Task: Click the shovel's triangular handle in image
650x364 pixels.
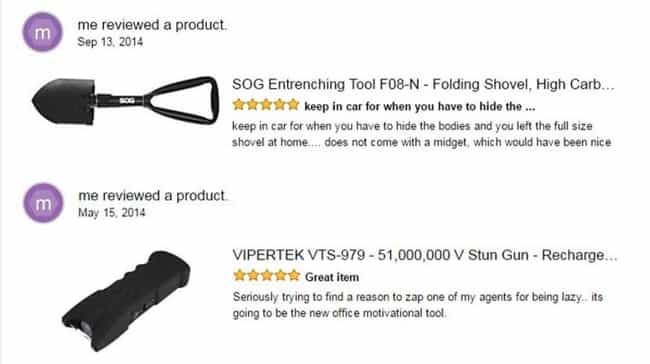Action: click(x=183, y=100)
